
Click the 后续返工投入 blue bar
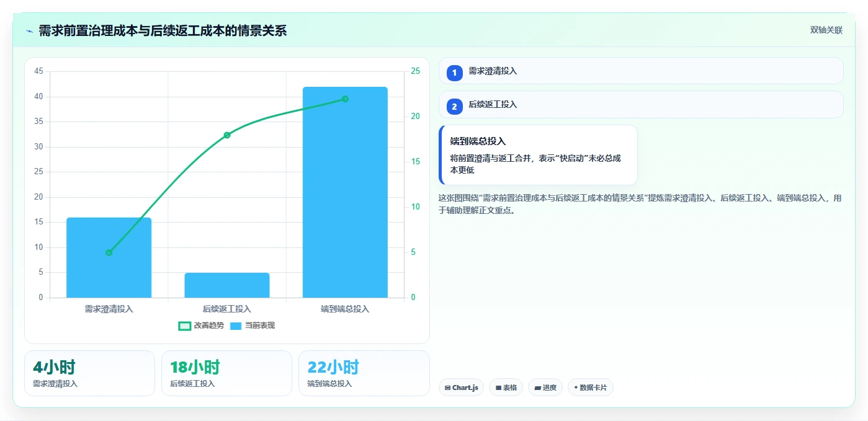[227, 285]
